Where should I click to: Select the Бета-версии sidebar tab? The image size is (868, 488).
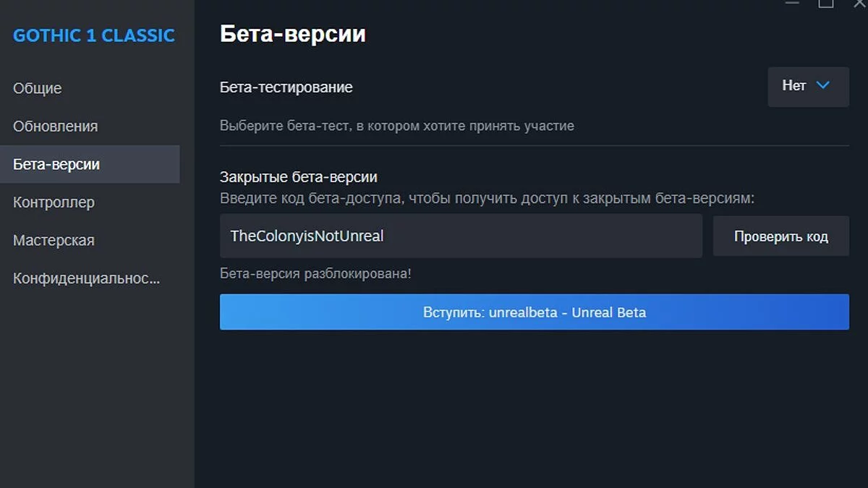click(56, 164)
